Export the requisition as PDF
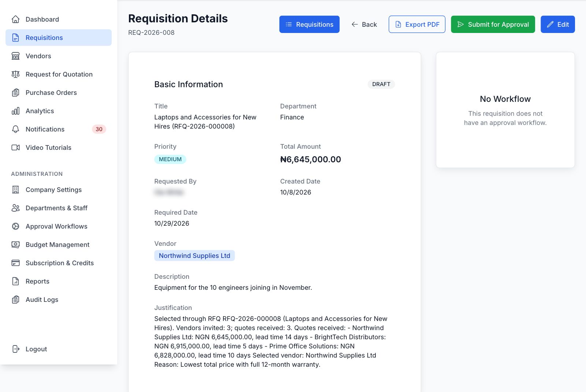 point(417,24)
